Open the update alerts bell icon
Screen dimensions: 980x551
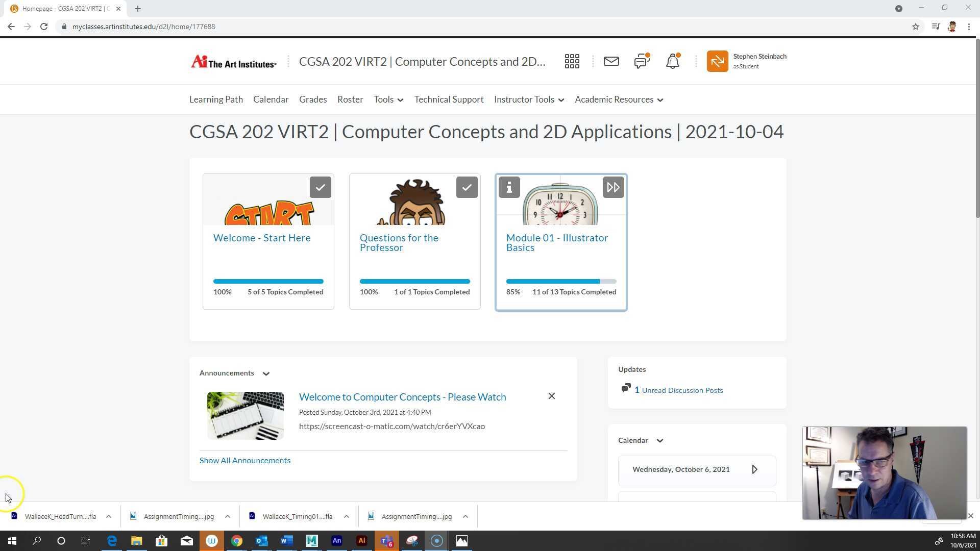tap(672, 61)
